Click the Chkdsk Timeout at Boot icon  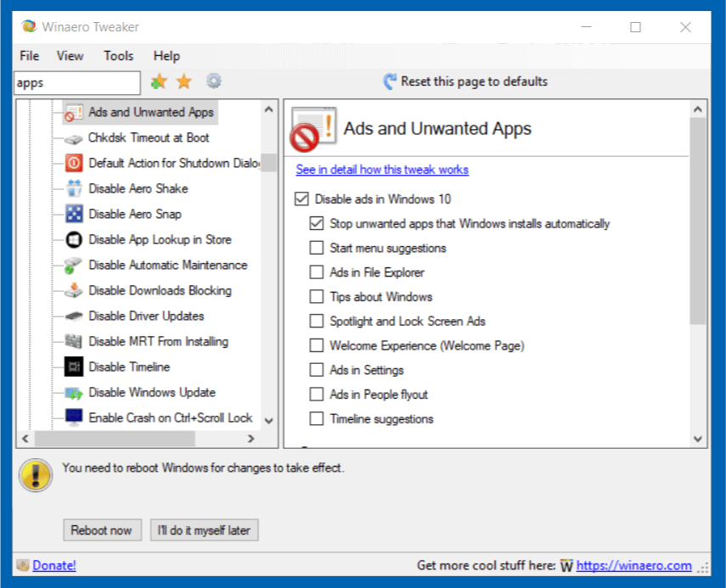pos(74,137)
